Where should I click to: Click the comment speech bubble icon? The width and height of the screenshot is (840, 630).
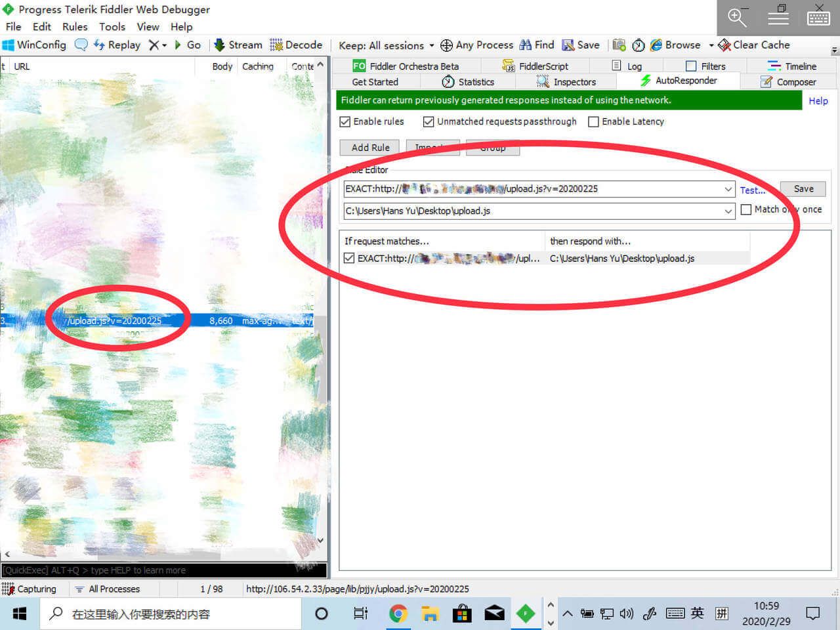[x=81, y=45]
